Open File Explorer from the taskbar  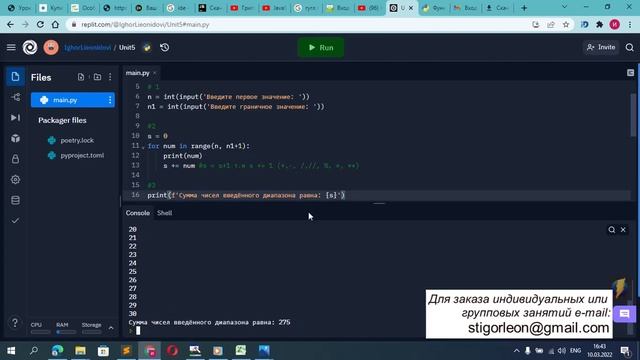[80, 351]
